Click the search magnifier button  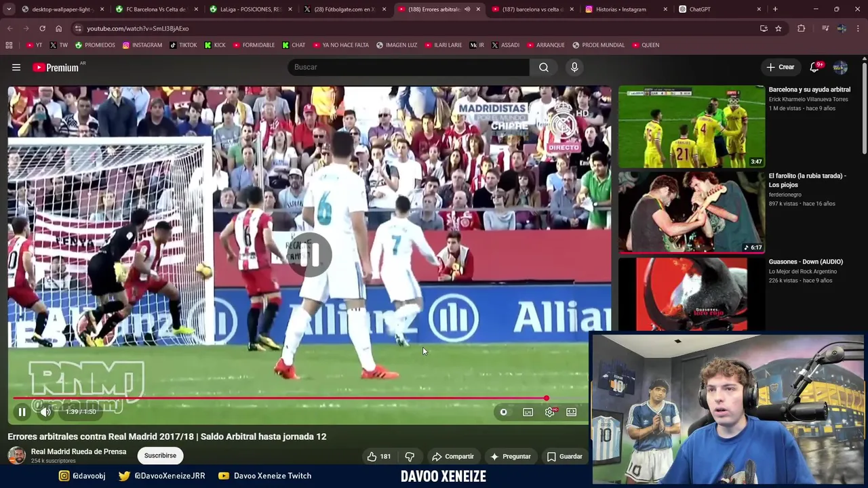pos(544,67)
